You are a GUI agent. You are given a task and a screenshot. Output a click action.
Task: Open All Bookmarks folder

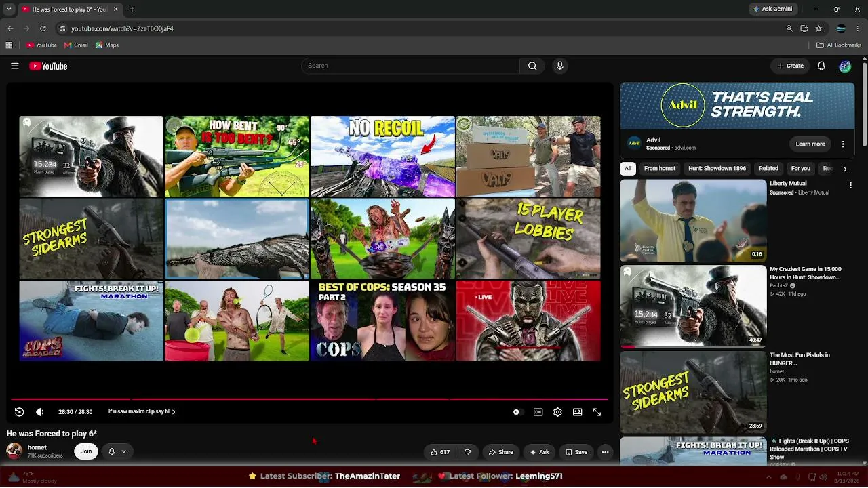tap(839, 45)
